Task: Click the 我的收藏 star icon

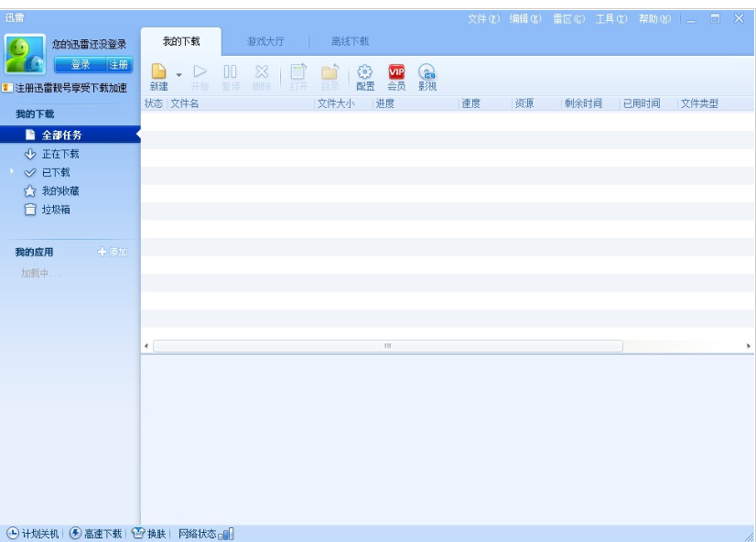Action: pos(30,191)
